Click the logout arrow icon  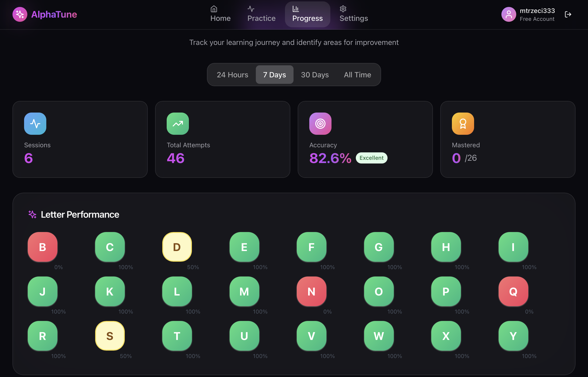click(568, 14)
